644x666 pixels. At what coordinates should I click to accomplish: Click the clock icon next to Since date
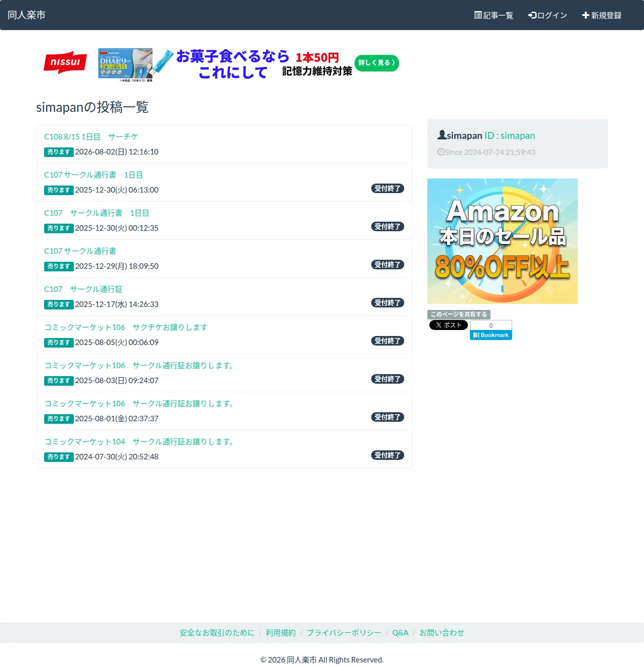coord(441,152)
